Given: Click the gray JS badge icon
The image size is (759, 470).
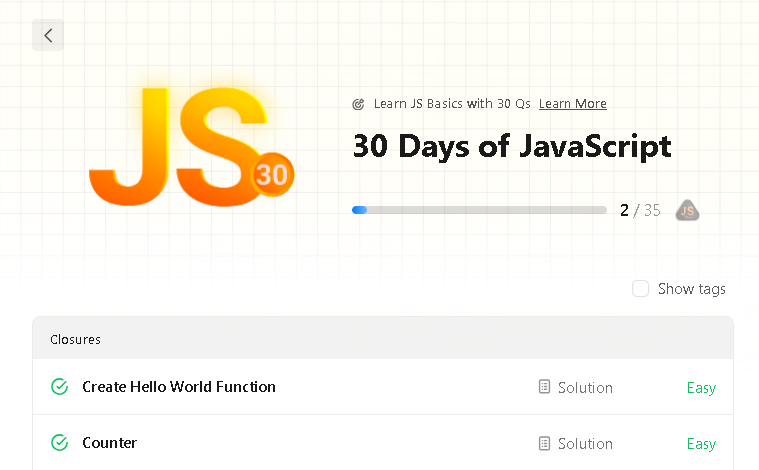Looking at the screenshot, I should coord(687,211).
